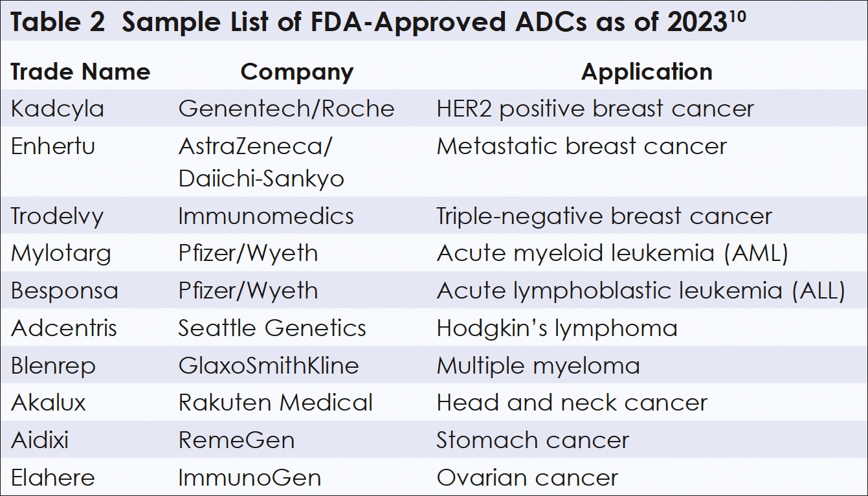This screenshot has width=868, height=496.
Task: Click the Enhertu trade name
Action: (x=53, y=146)
